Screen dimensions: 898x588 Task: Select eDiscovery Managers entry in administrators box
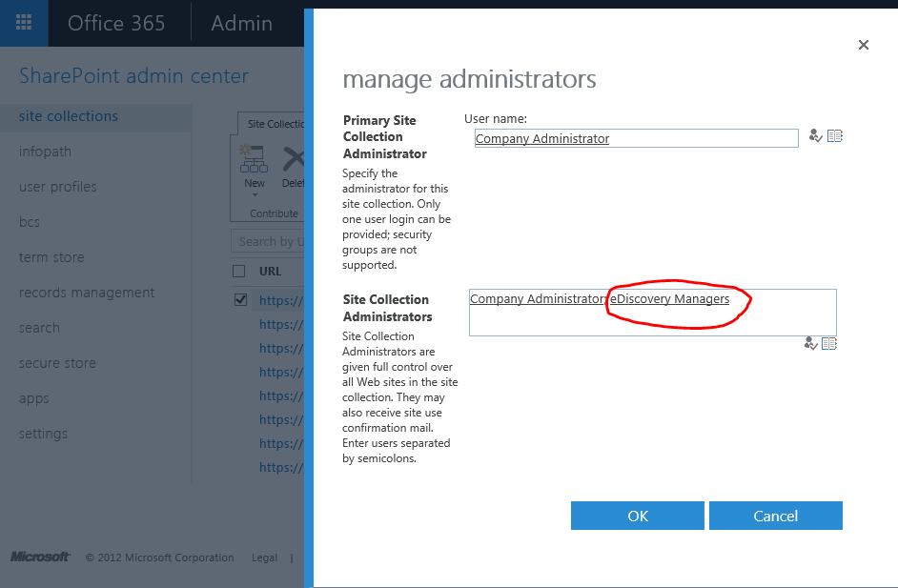669,299
